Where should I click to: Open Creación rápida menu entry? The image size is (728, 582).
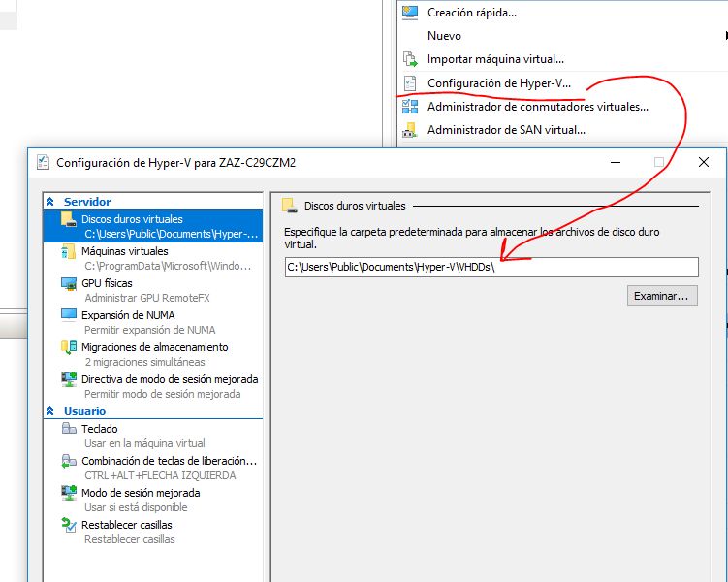point(472,13)
